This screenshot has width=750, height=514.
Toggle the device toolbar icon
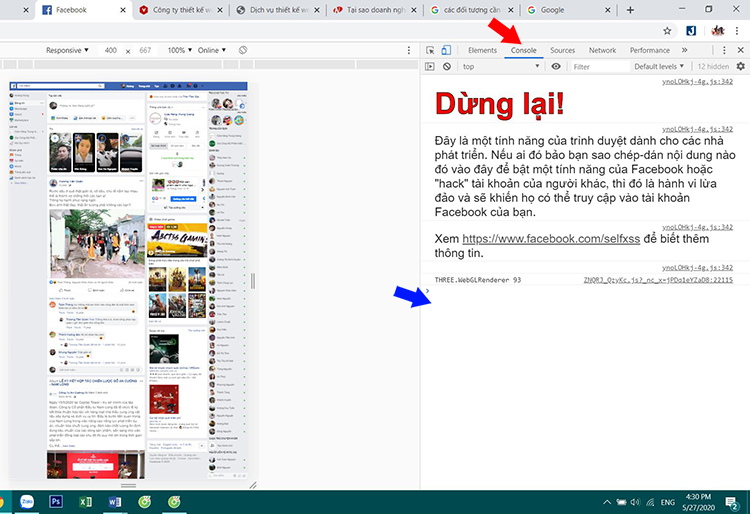pos(446,50)
